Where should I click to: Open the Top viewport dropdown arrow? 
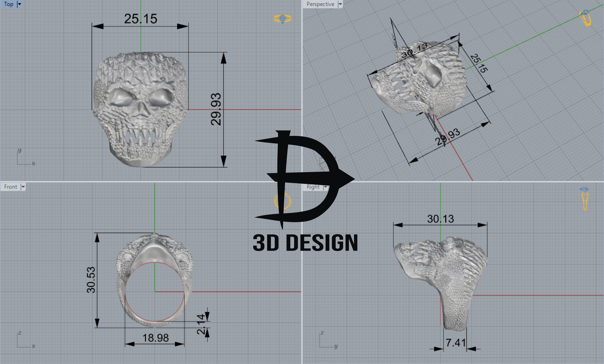click(20, 4)
